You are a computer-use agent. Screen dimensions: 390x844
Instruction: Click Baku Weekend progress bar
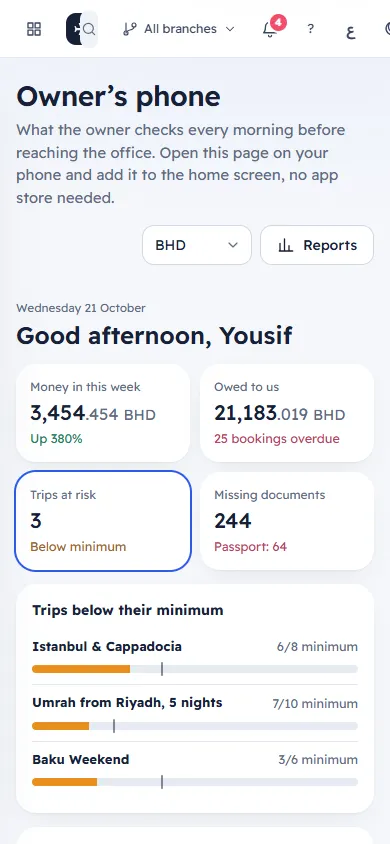tap(195, 782)
